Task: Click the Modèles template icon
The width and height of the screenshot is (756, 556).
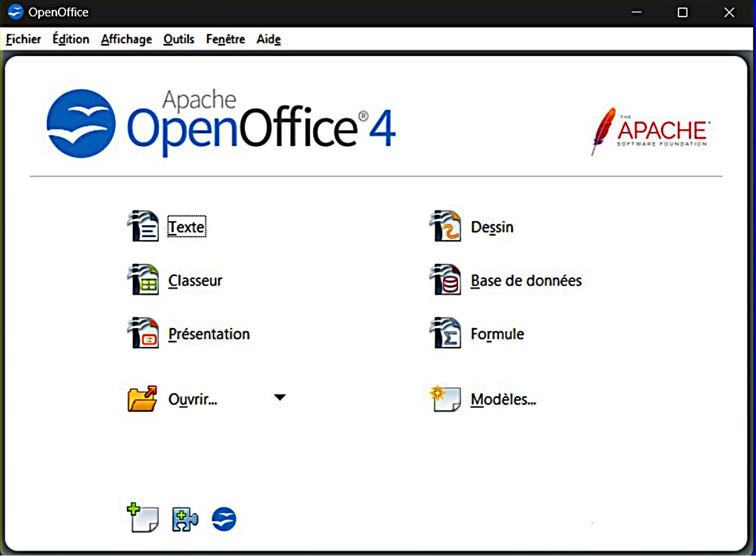Action: (445, 399)
